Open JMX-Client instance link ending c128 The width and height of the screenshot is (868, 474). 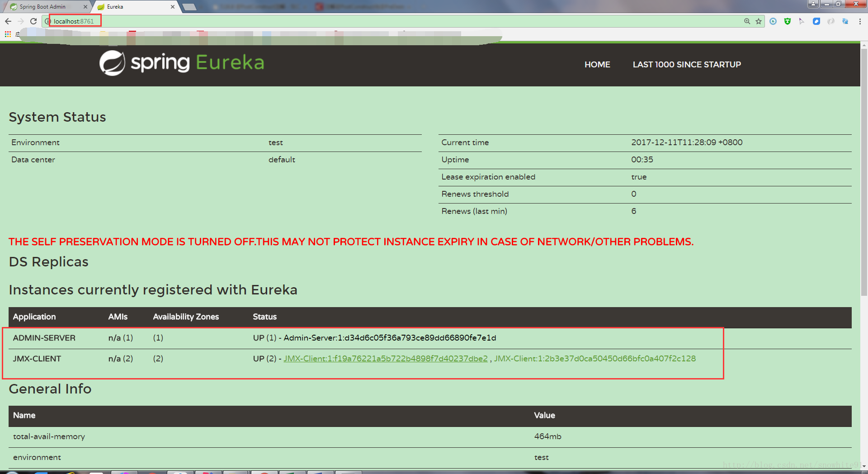(x=595, y=359)
